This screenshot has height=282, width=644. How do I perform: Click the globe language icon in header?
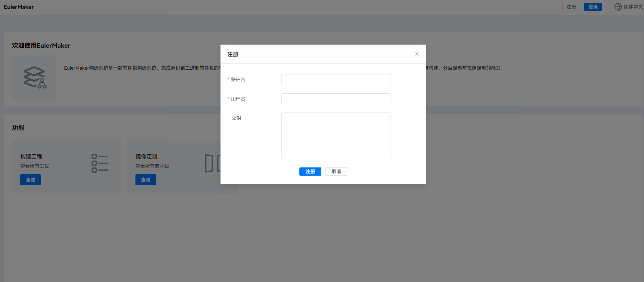pos(618,7)
